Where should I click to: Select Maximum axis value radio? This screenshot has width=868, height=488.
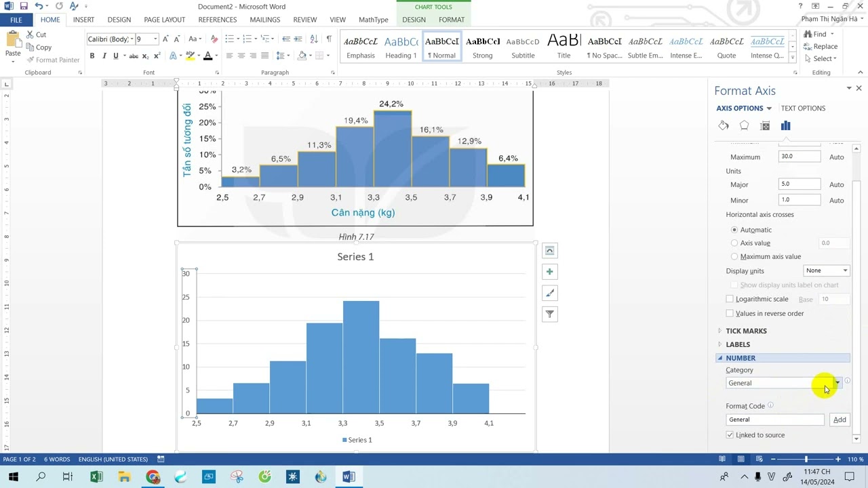(x=734, y=256)
